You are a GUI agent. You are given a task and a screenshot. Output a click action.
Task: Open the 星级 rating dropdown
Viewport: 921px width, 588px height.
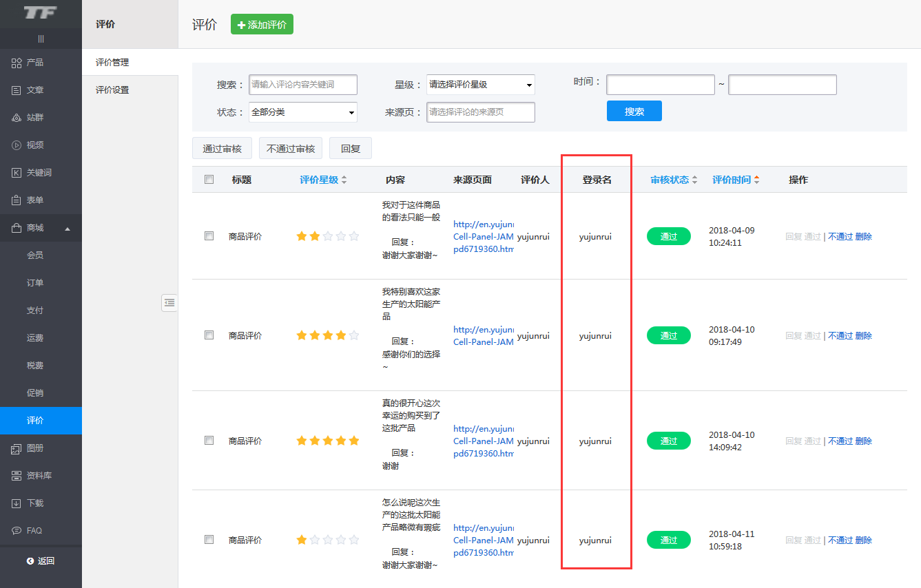480,85
